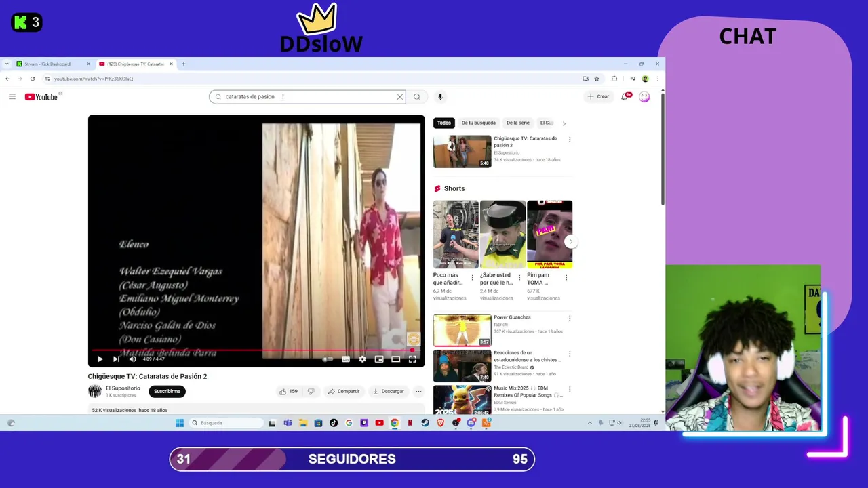This screenshot has height=488, width=868.
Task: Open options for Power Guanches video
Action: coord(570,318)
